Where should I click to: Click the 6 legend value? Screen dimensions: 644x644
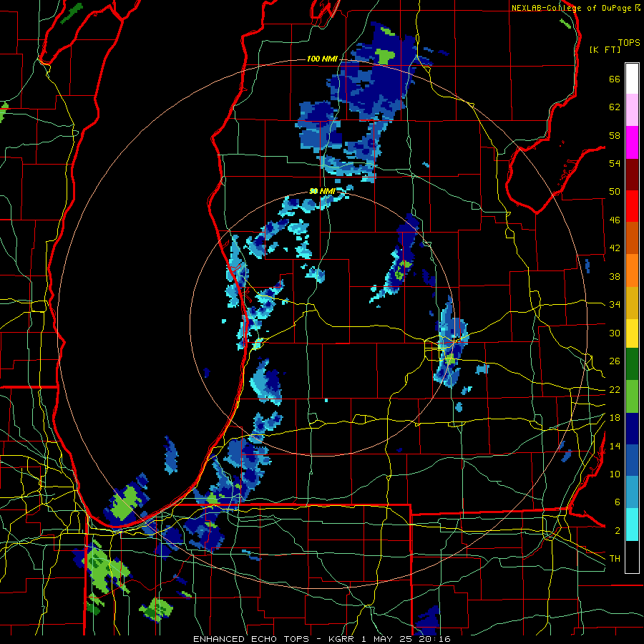(x=617, y=502)
